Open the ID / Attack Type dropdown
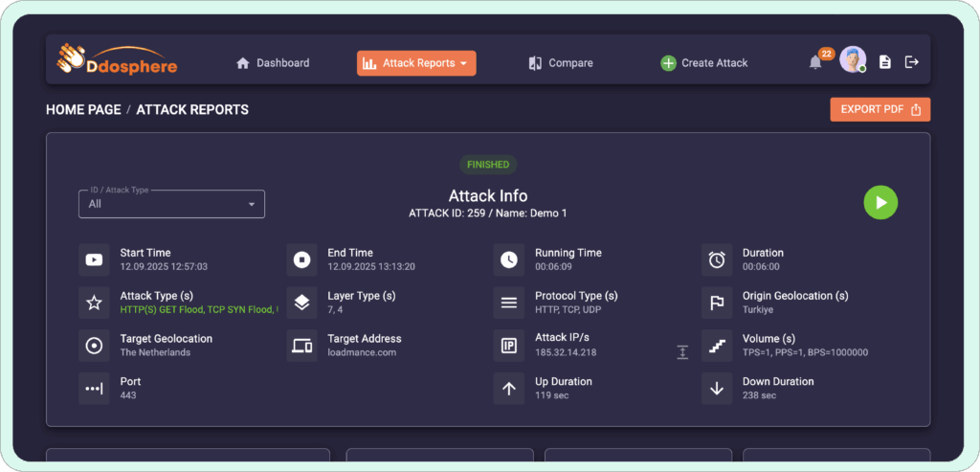The width and height of the screenshot is (980, 472). pos(171,204)
